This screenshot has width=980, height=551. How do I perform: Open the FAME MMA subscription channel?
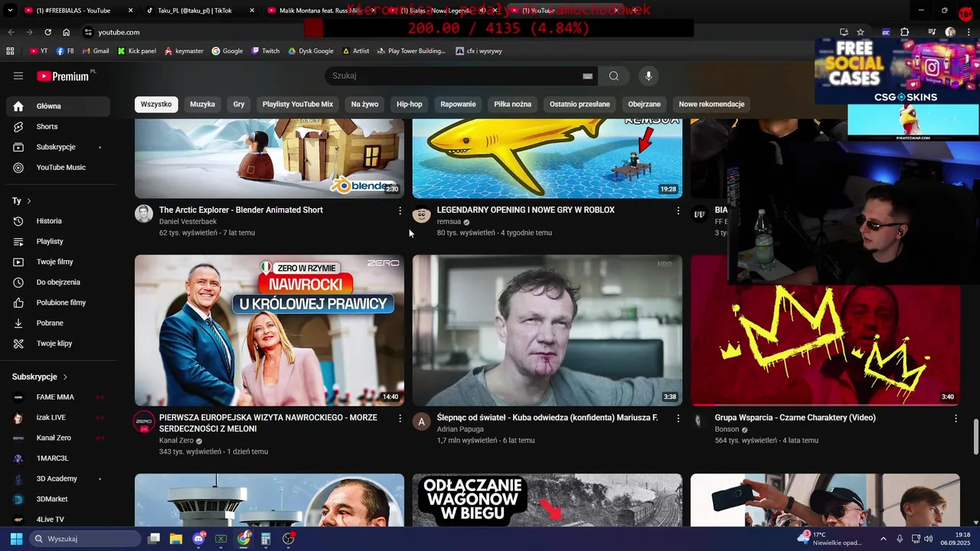58,397
